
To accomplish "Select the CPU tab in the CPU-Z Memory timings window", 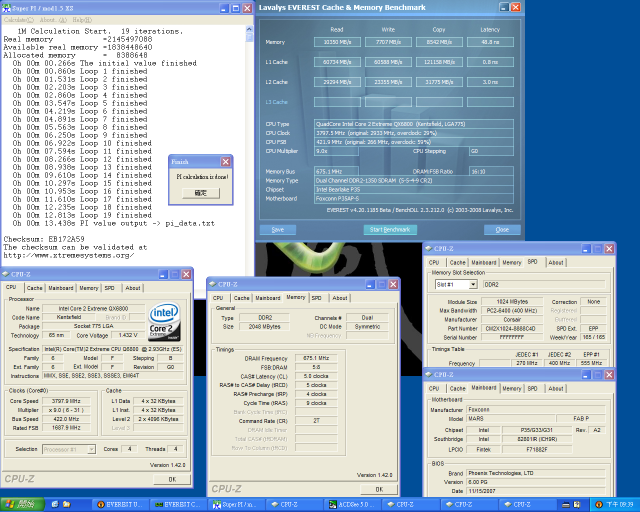I will pos(218,298).
